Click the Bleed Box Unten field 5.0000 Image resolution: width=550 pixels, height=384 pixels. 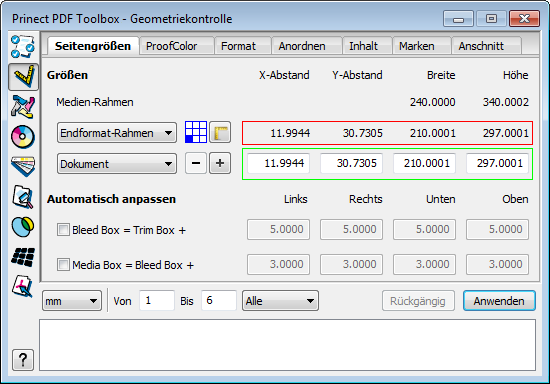click(424, 229)
